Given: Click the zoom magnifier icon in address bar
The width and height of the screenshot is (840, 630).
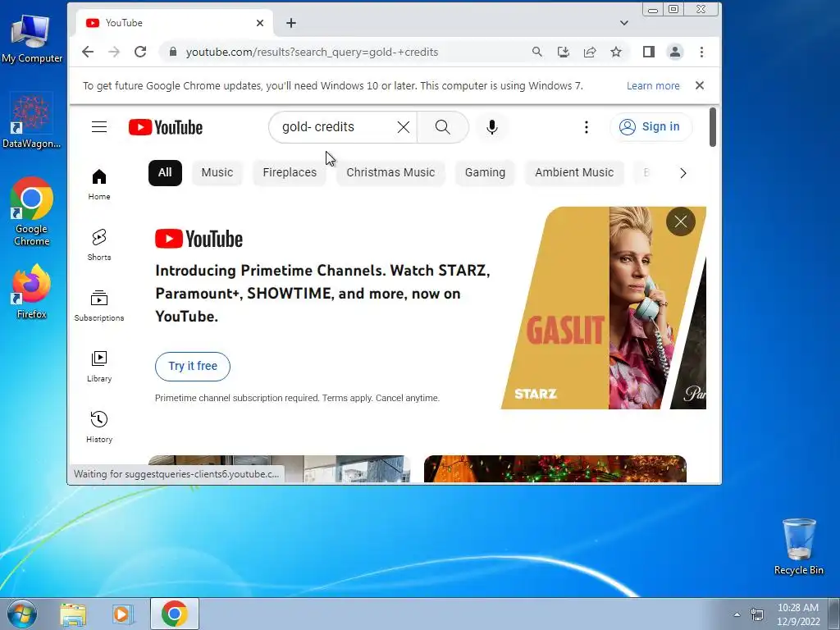Looking at the screenshot, I should [x=536, y=52].
